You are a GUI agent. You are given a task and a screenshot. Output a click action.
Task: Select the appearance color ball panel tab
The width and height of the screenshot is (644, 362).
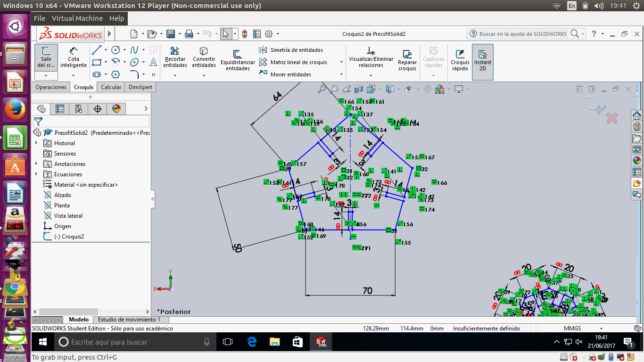[x=116, y=109]
